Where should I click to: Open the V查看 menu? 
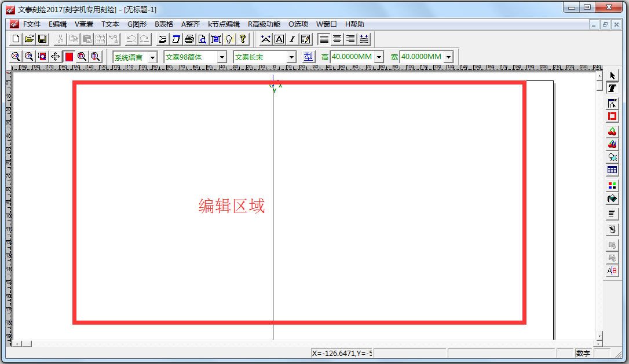pos(84,24)
